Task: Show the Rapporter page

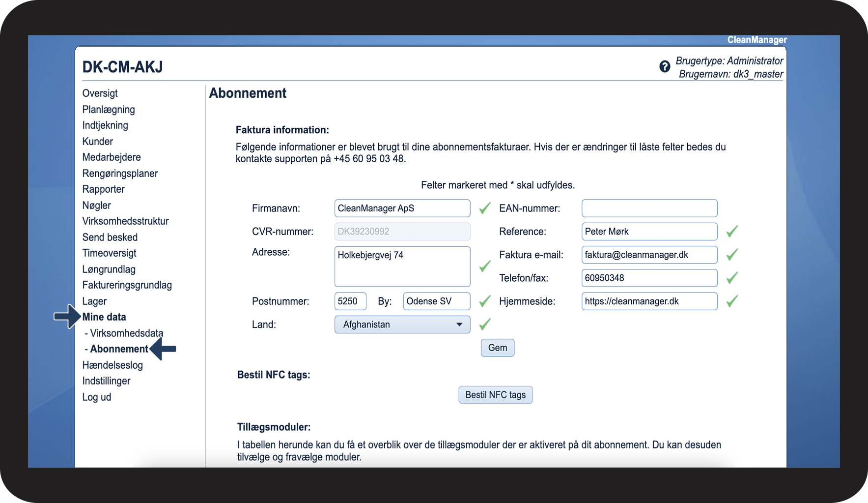Action: (104, 189)
